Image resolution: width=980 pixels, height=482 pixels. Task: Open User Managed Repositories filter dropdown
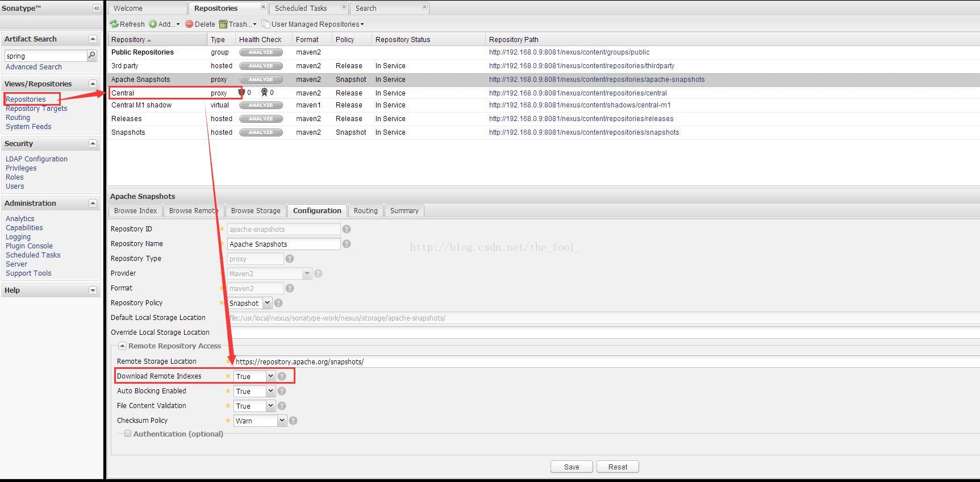point(312,24)
